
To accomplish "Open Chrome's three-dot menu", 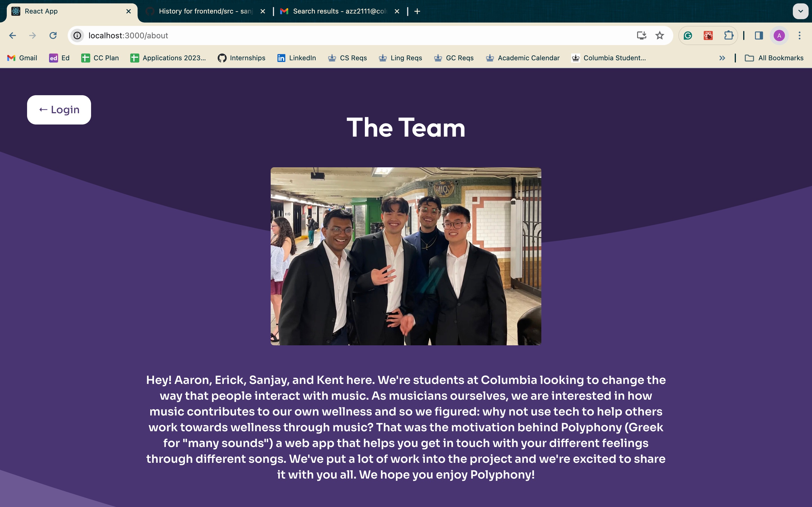I will pyautogui.click(x=800, y=35).
